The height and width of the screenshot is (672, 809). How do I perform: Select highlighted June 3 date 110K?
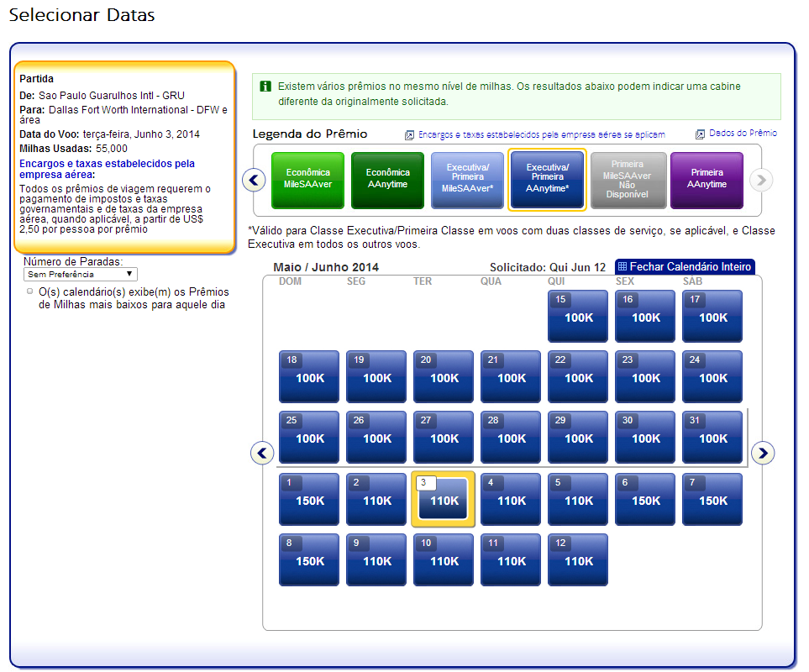444,499
